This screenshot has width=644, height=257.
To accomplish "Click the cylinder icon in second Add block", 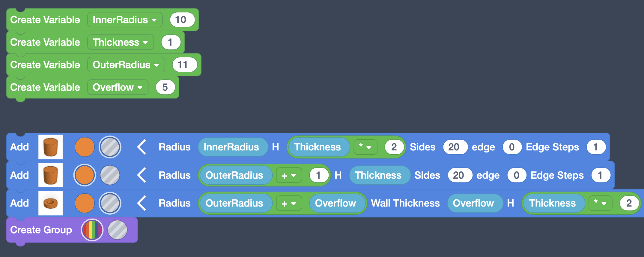I will click(x=50, y=175).
